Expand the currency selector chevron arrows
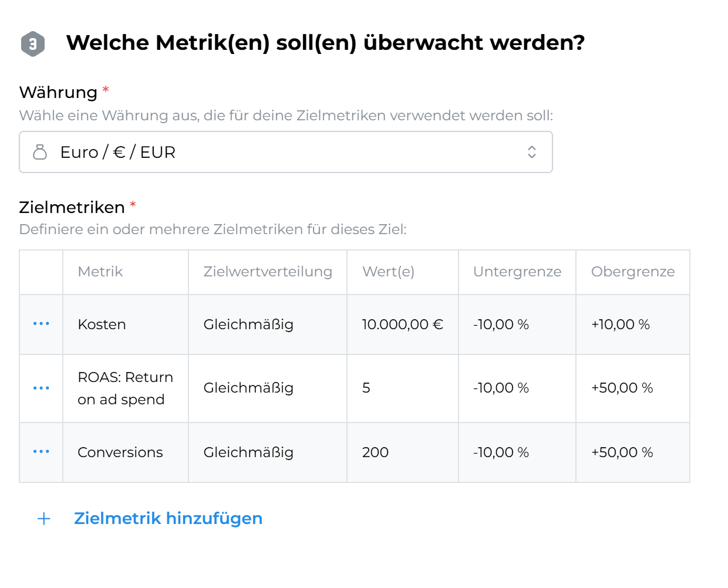 (x=531, y=152)
